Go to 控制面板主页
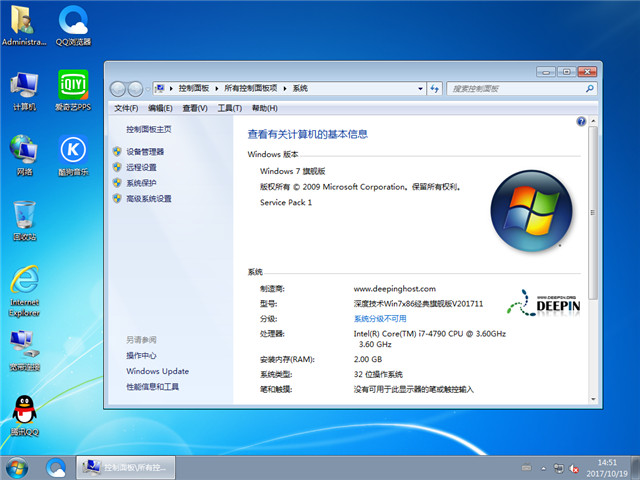640x480 pixels. click(x=149, y=129)
